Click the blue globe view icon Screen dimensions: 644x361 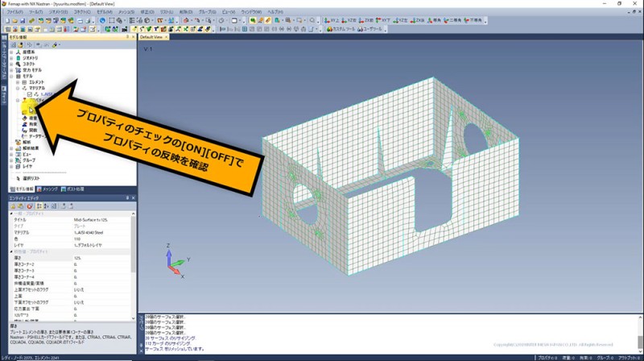pos(102,20)
